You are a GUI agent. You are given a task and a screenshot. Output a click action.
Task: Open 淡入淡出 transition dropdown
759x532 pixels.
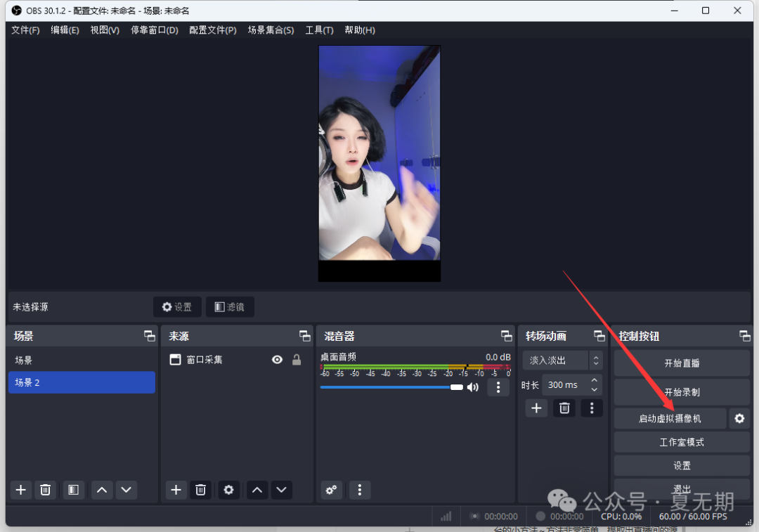click(x=562, y=361)
